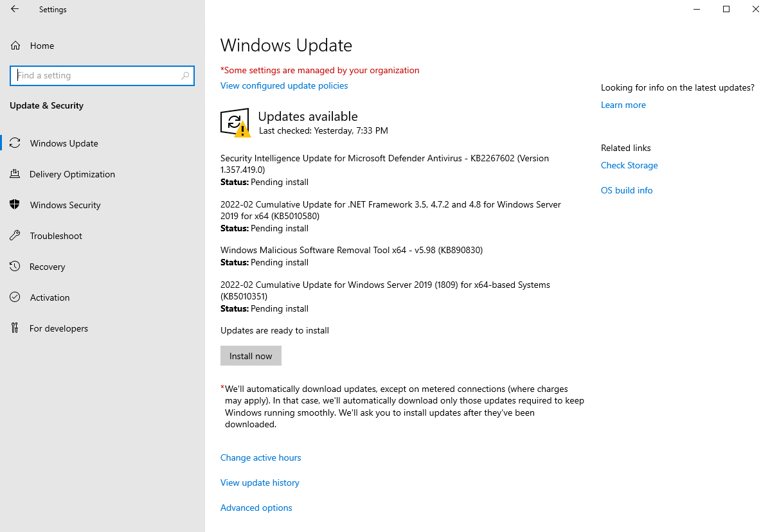The image size is (770, 532).
Task: Focus the Find a setting search field
Action: pyautogui.click(x=102, y=76)
